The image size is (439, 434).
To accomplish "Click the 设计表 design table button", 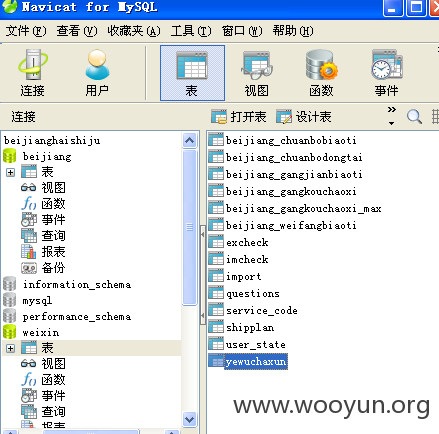I will coord(304,117).
